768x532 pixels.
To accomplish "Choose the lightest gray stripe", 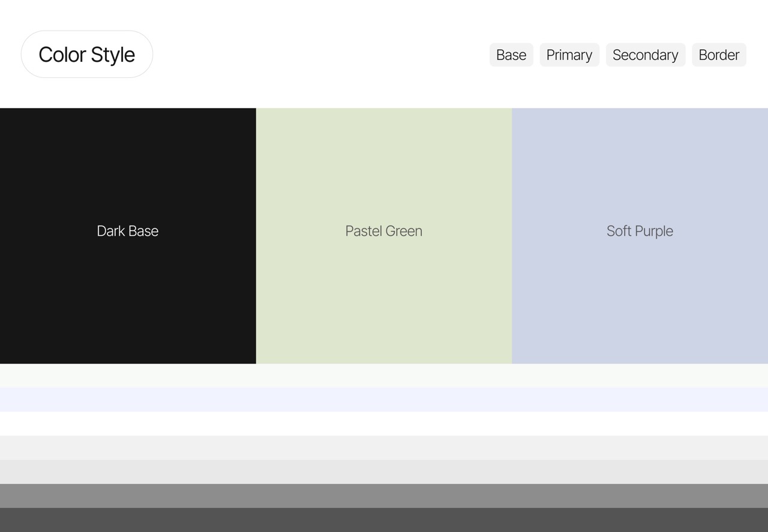I will pyautogui.click(x=384, y=447).
